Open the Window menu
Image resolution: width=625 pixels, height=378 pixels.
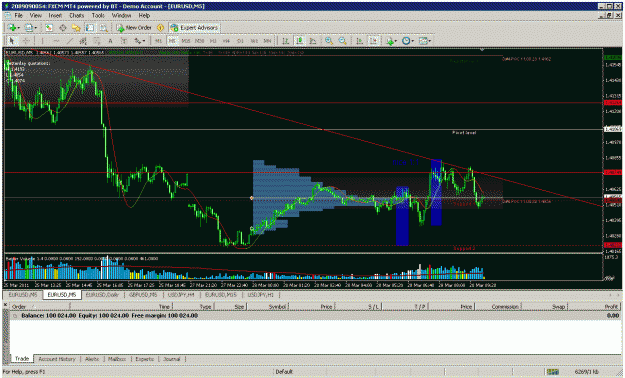tap(121, 15)
